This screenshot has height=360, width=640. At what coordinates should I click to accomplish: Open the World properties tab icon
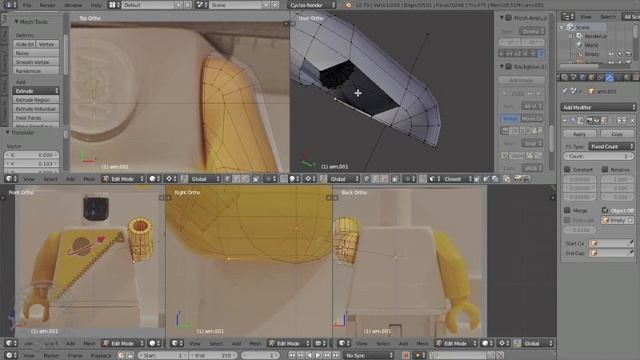[582, 77]
